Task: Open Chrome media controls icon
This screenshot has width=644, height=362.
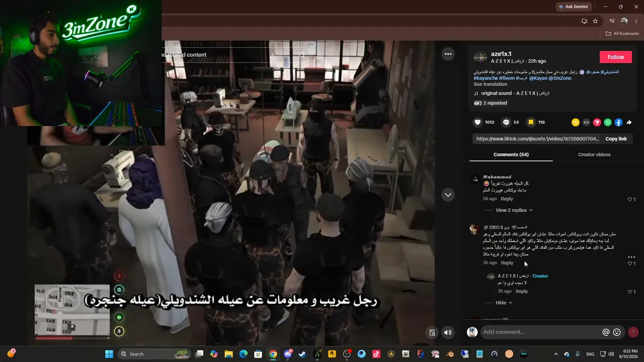Action: pos(612,21)
